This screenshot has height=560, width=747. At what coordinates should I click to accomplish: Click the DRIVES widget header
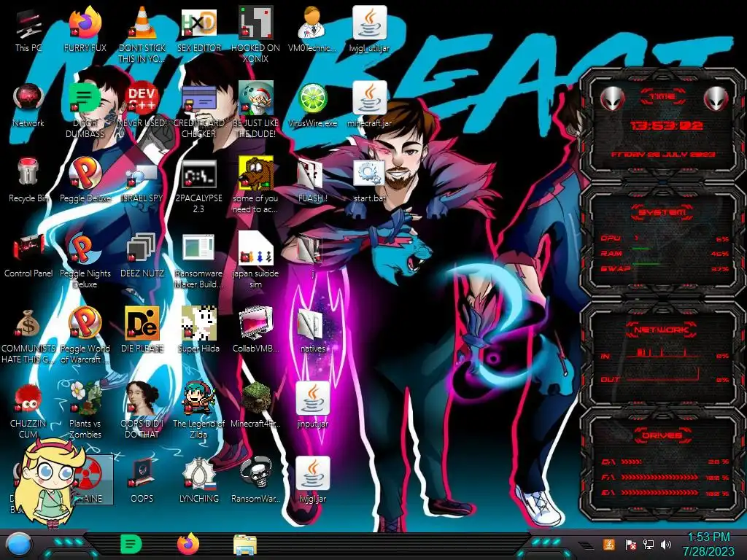click(662, 435)
